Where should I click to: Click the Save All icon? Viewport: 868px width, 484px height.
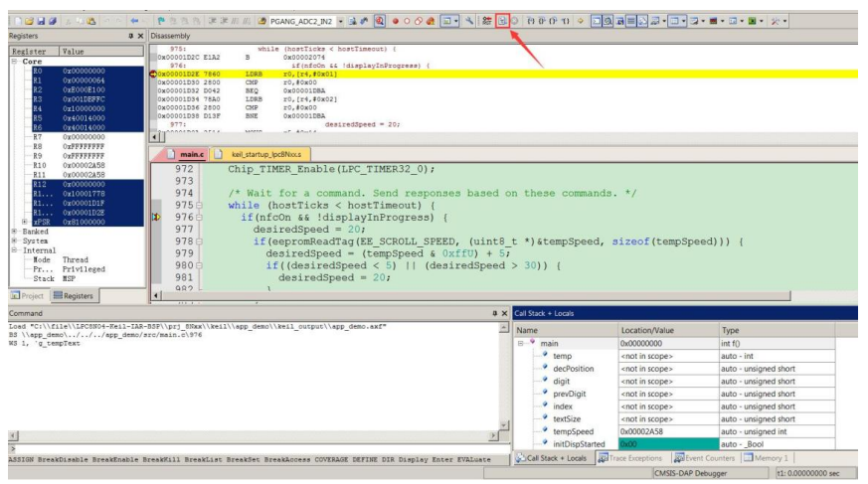pos(53,21)
